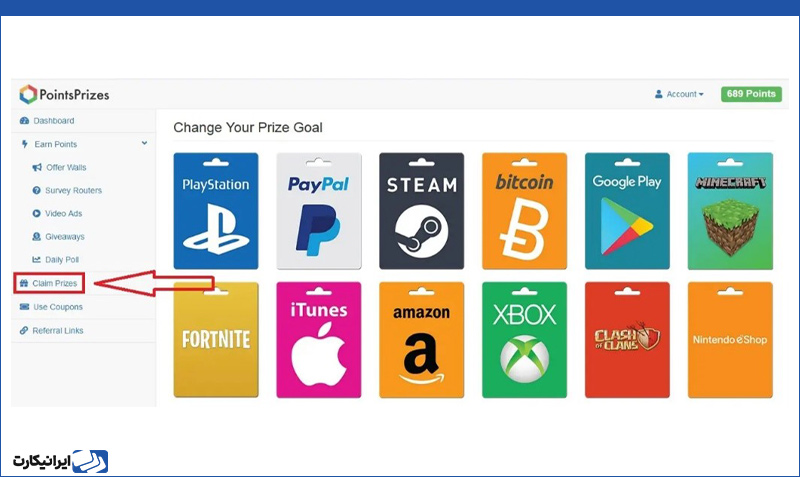Select the Minecraft prize card
This screenshot has width=800, height=477.
coord(730,211)
